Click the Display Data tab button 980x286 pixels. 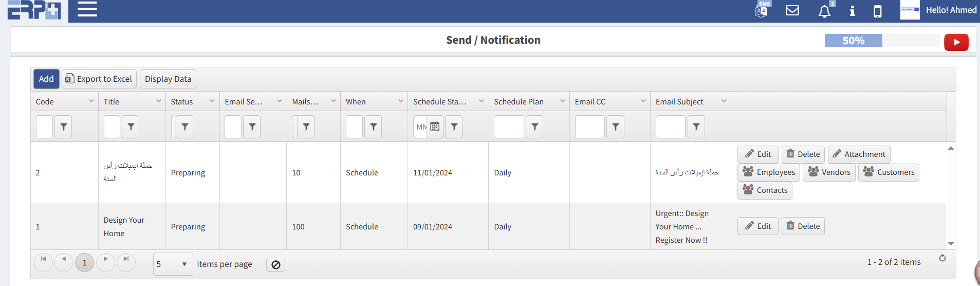point(168,79)
